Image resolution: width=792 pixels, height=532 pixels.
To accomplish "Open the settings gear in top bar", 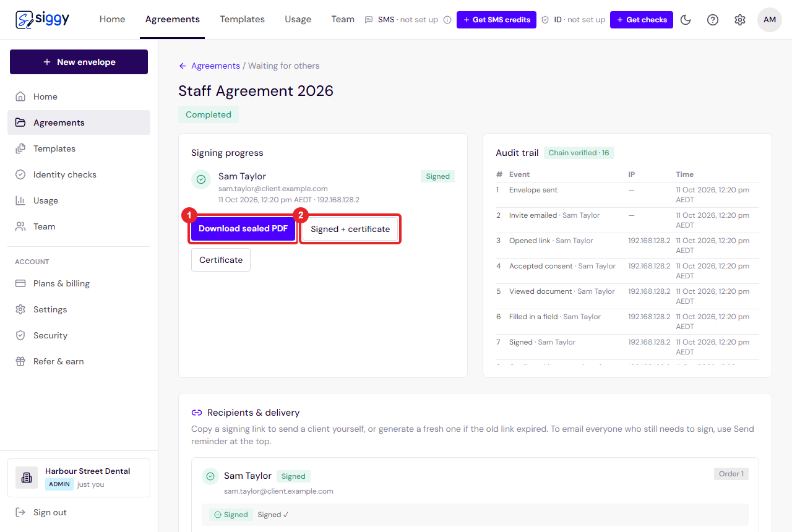I will click(740, 20).
